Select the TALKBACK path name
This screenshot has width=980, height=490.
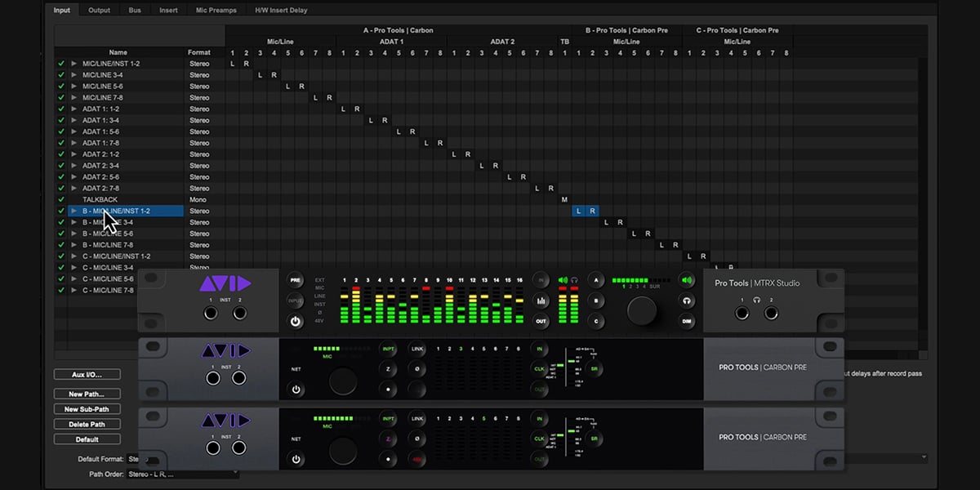(x=100, y=199)
